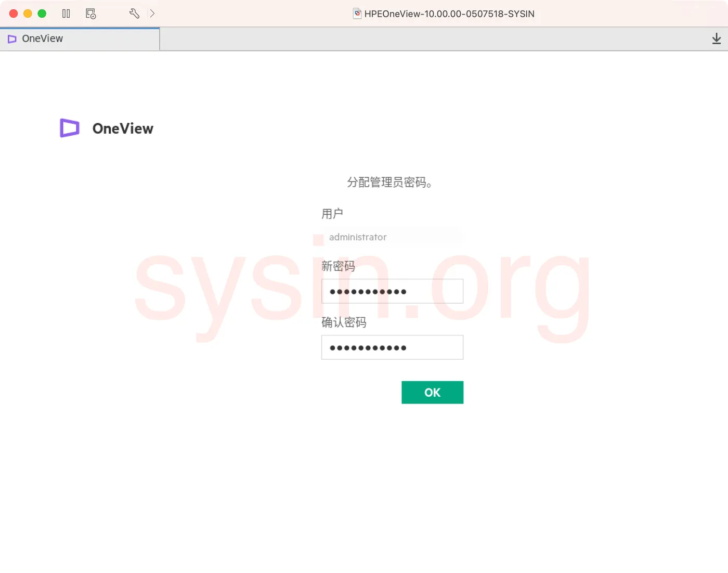The height and width of the screenshot is (573, 728).
Task: Close the window with red button
Action: (x=14, y=14)
